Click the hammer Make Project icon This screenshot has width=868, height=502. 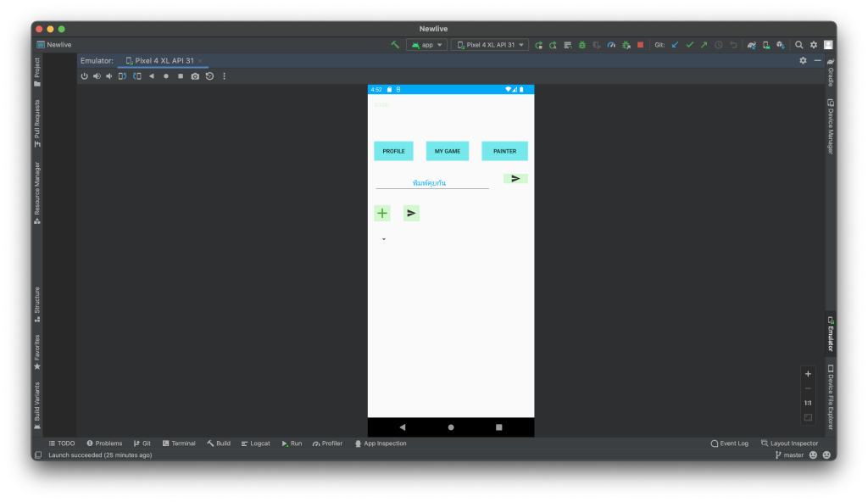(395, 45)
